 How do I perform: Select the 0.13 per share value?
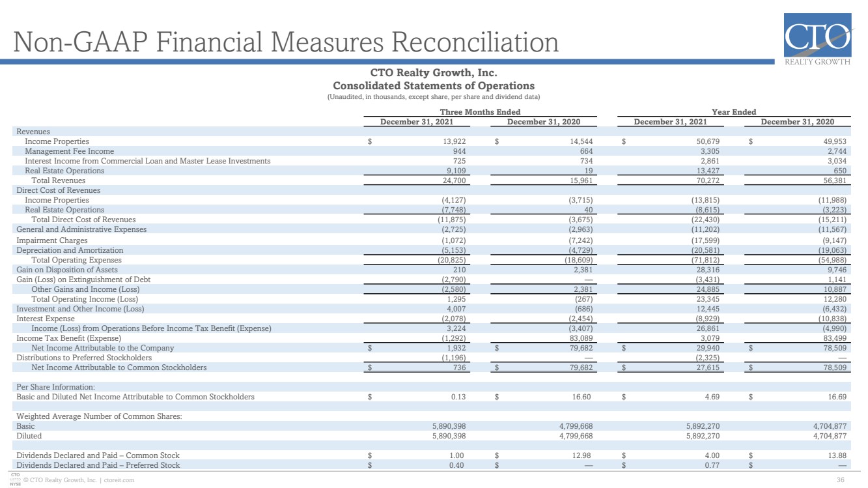point(458,397)
